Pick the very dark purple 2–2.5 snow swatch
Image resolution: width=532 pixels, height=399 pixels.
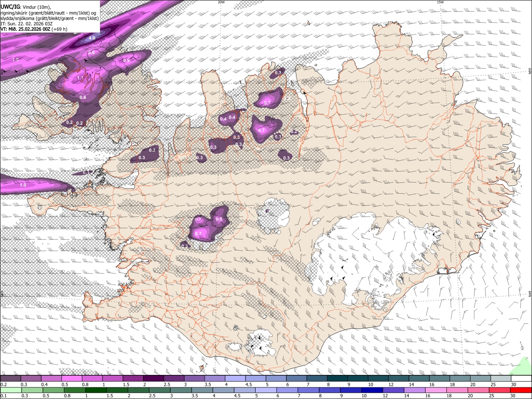[153, 379]
